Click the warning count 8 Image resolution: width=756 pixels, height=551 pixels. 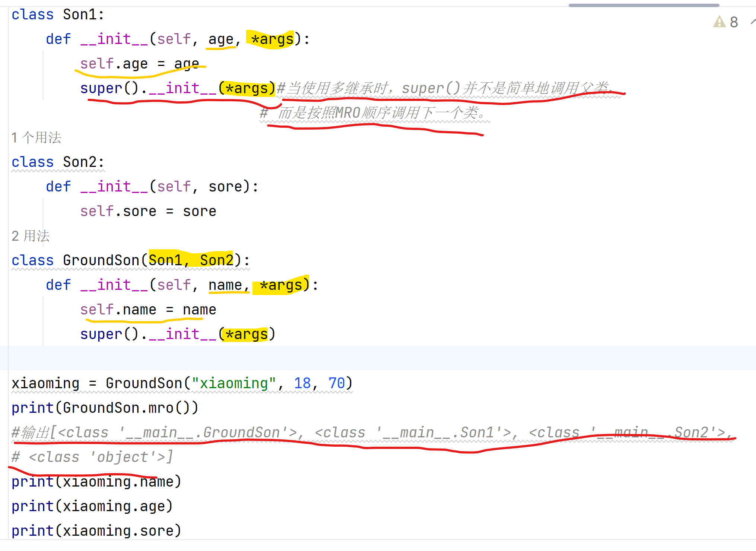point(734,22)
